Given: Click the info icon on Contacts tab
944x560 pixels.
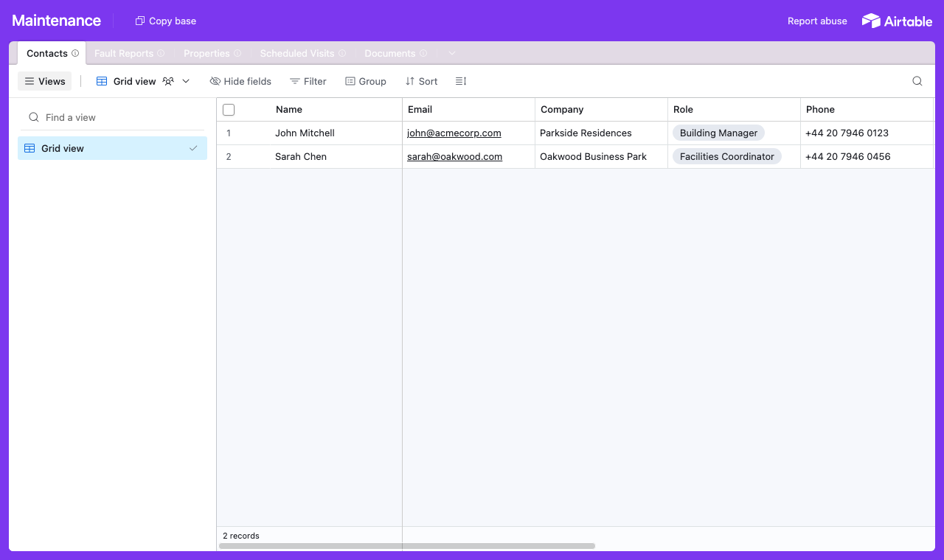Looking at the screenshot, I should click(x=75, y=53).
